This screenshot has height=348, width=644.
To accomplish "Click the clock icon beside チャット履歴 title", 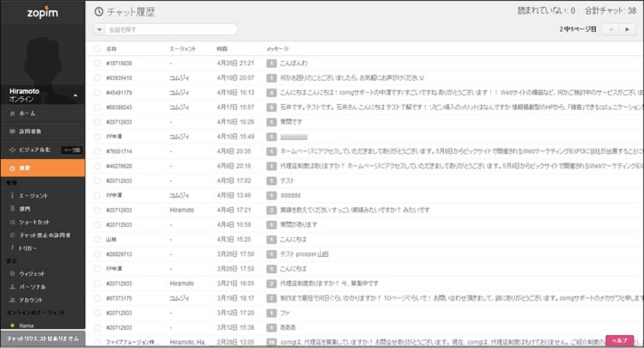I will click(x=98, y=11).
